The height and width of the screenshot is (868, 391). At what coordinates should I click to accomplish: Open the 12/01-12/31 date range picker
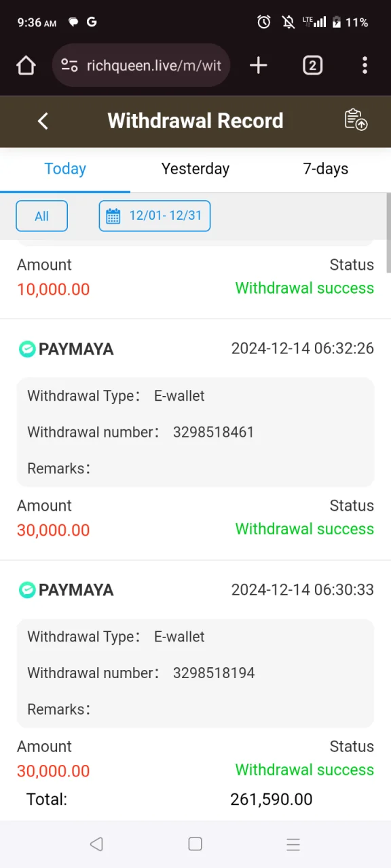point(155,216)
